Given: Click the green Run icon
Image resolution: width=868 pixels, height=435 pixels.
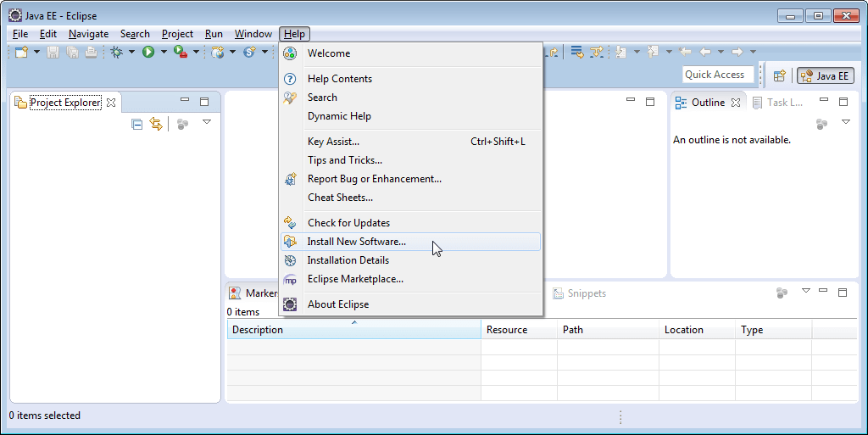Looking at the screenshot, I should 148,52.
